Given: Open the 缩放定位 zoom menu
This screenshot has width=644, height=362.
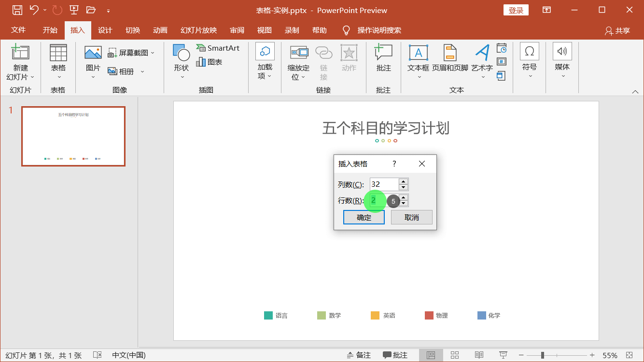Looking at the screenshot, I should 298,63.
